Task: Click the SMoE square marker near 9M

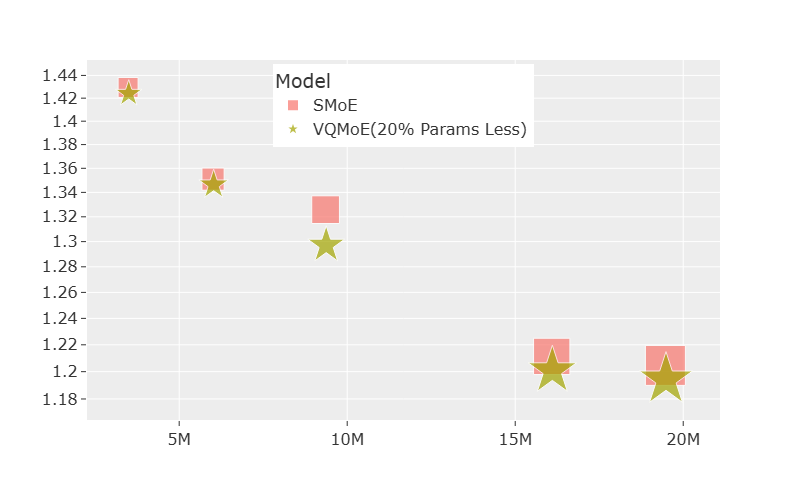Action: [326, 207]
